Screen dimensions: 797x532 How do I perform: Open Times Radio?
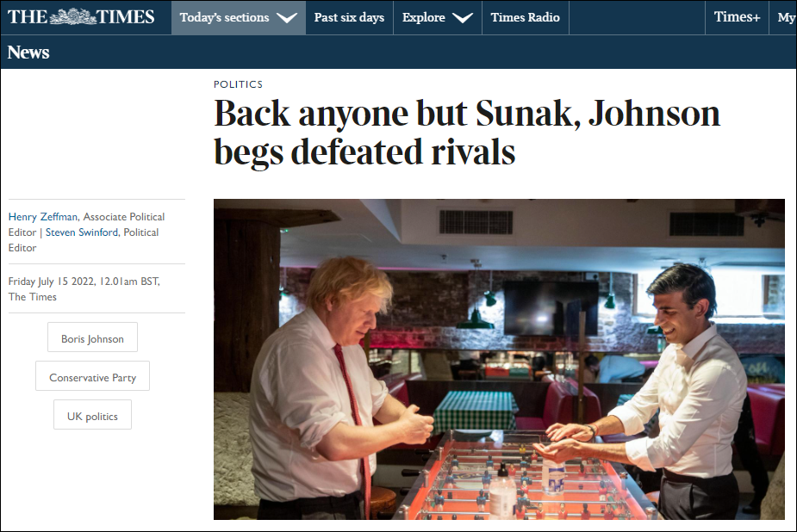coord(525,18)
